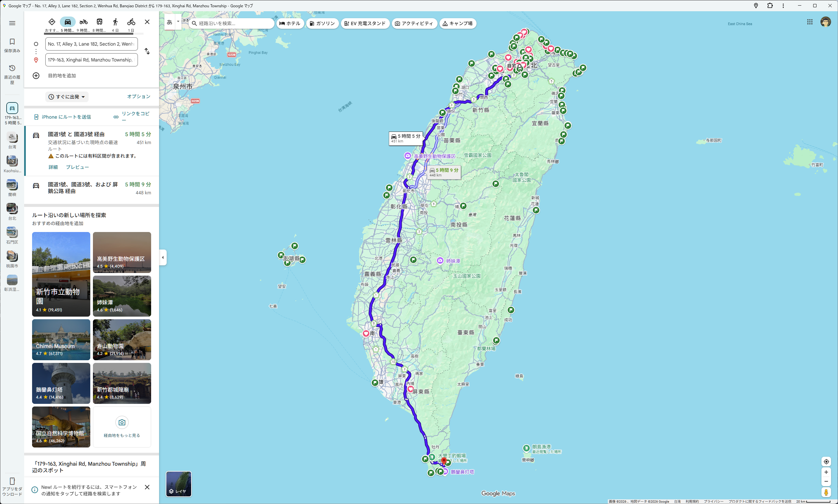838x504 pixels.
Task: Select the transit (bus) travel mode icon
Action: coord(99,22)
